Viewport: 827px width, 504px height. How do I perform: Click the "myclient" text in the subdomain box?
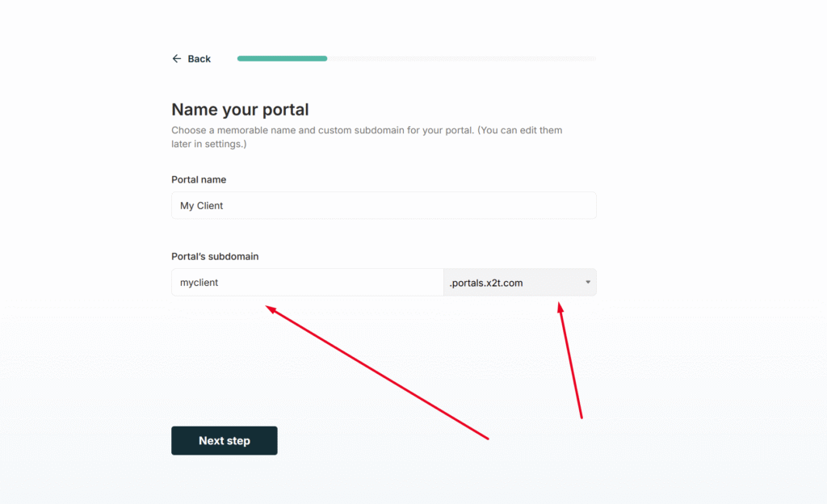pyautogui.click(x=199, y=283)
